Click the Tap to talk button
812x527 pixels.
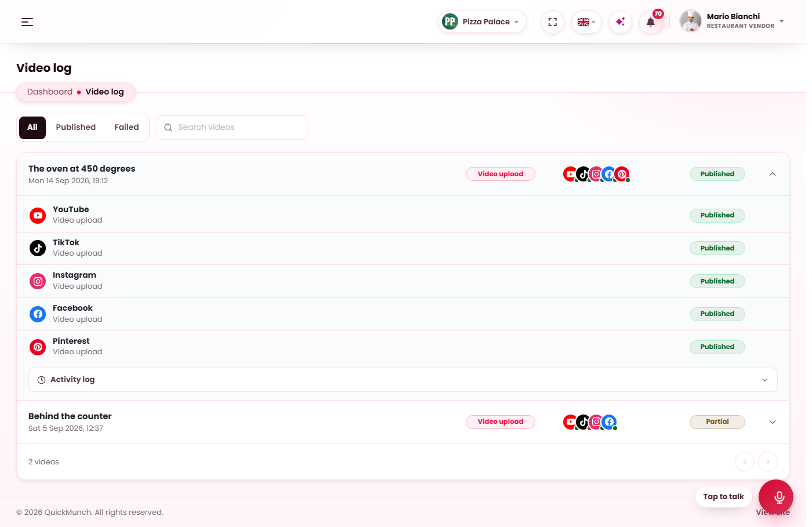tap(723, 497)
